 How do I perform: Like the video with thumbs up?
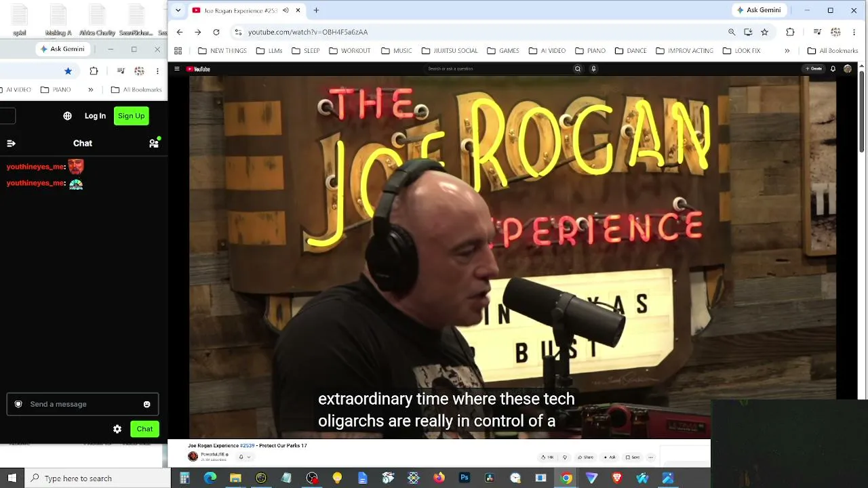point(547,457)
